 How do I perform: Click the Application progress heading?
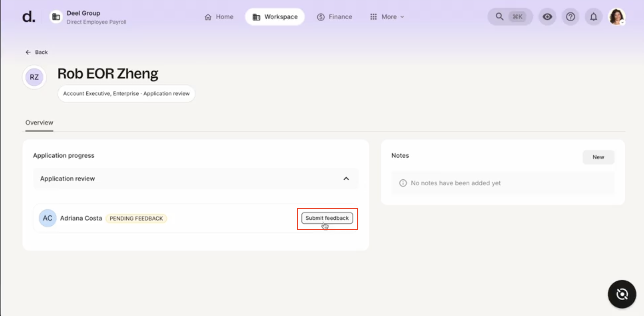pos(64,156)
